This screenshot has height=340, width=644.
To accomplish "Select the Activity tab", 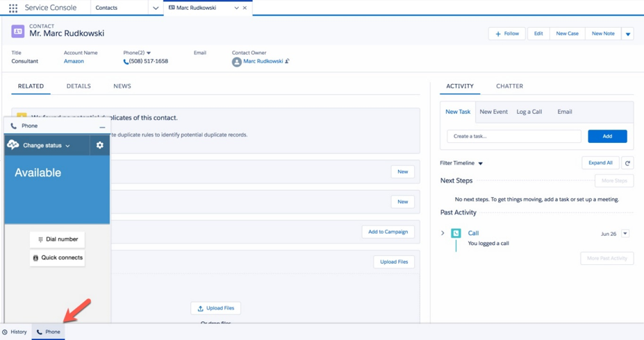I will click(x=460, y=86).
